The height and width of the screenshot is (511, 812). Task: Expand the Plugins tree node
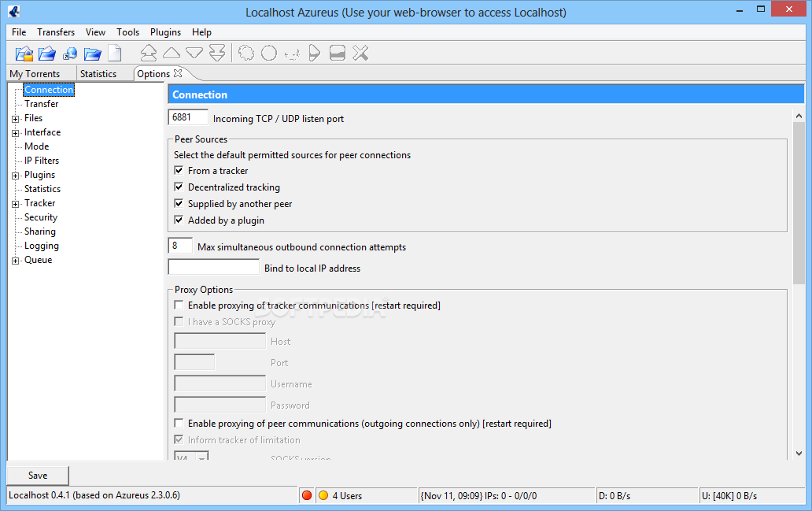[16, 176]
